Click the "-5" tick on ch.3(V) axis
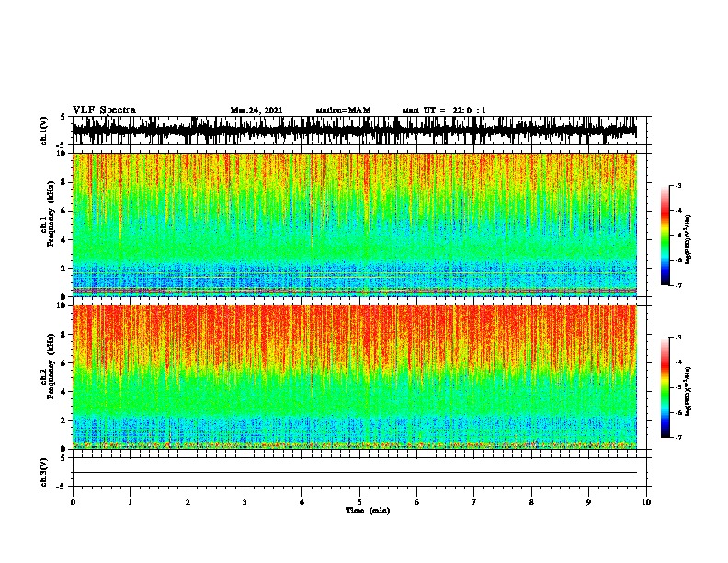The width and height of the screenshot is (728, 563). [62, 487]
